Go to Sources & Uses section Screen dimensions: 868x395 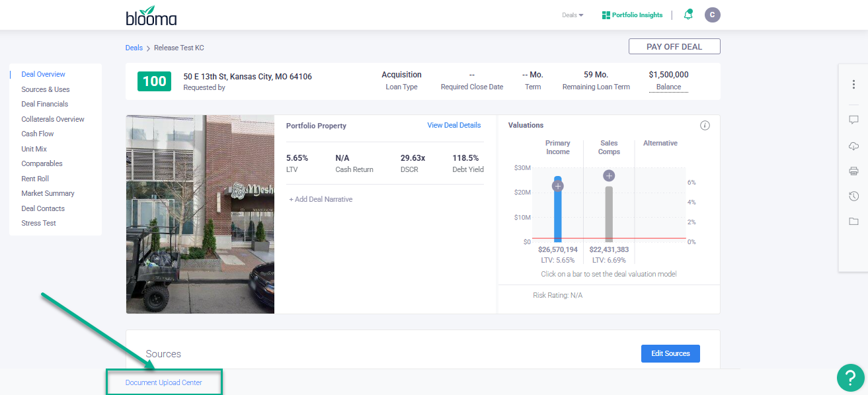pos(45,89)
